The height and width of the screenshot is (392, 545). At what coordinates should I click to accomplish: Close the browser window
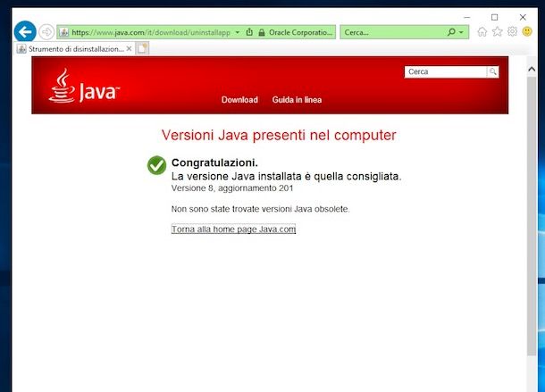[x=523, y=17]
